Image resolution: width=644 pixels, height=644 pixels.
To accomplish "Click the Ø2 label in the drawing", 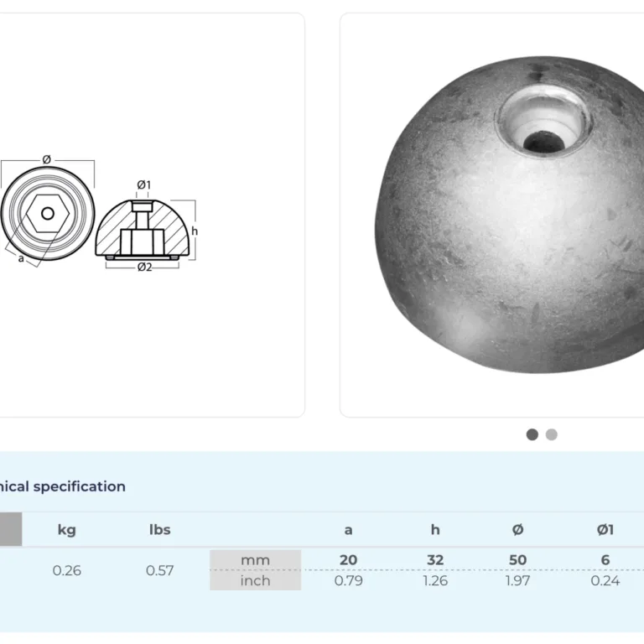I will point(144,267).
